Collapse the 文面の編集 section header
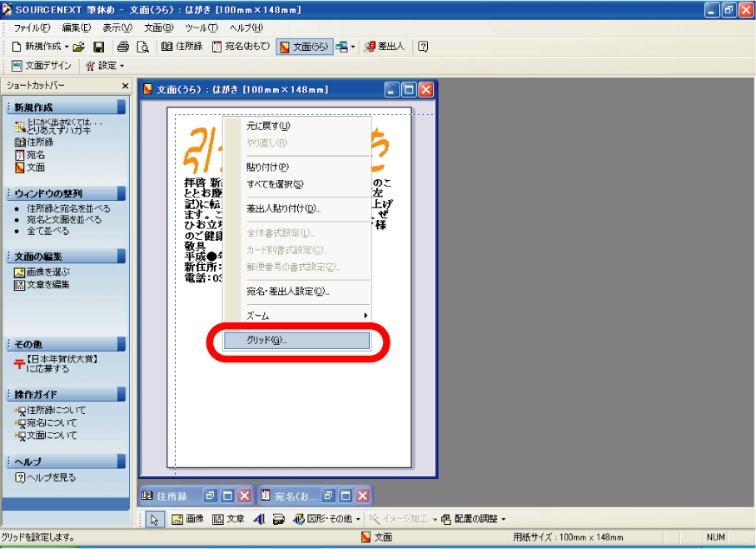Image resolution: width=756 pixels, height=549 pixels. pos(66,256)
